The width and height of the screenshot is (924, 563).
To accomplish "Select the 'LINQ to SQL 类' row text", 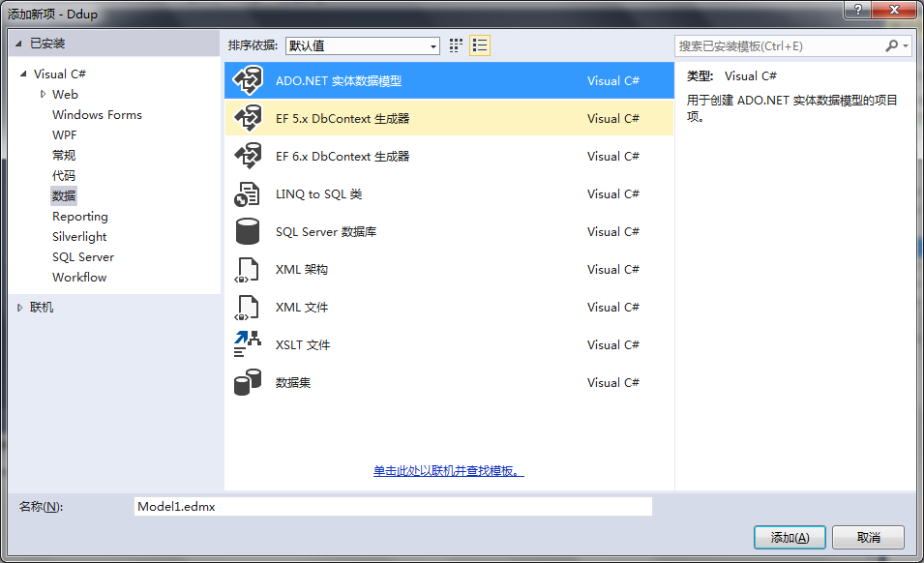I will click(x=318, y=193).
